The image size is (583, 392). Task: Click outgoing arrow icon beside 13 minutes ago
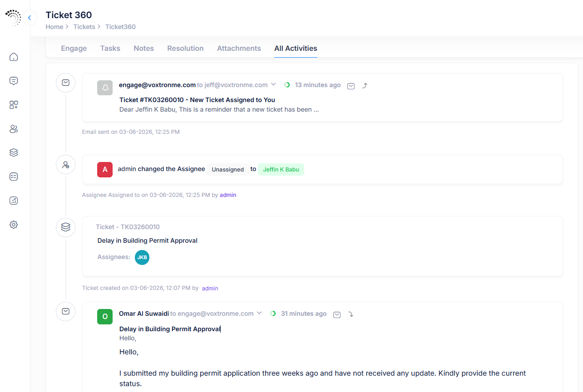[x=365, y=86]
